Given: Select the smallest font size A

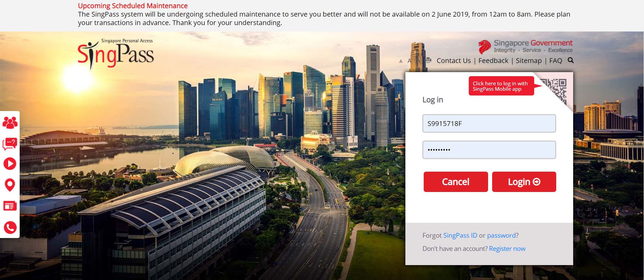Looking at the screenshot, I should point(401,61).
